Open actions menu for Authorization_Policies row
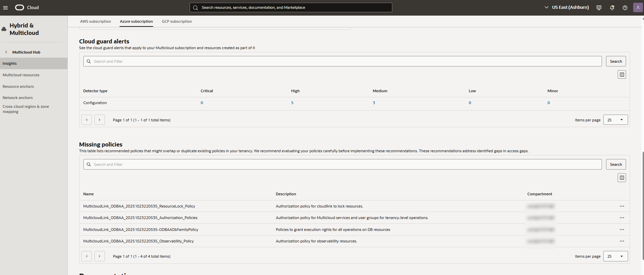This screenshot has width=644, height=275. point(622,218)
